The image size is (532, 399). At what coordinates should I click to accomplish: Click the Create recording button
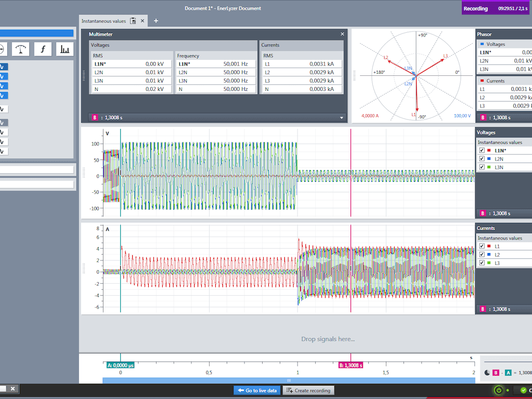click(308, 391)
